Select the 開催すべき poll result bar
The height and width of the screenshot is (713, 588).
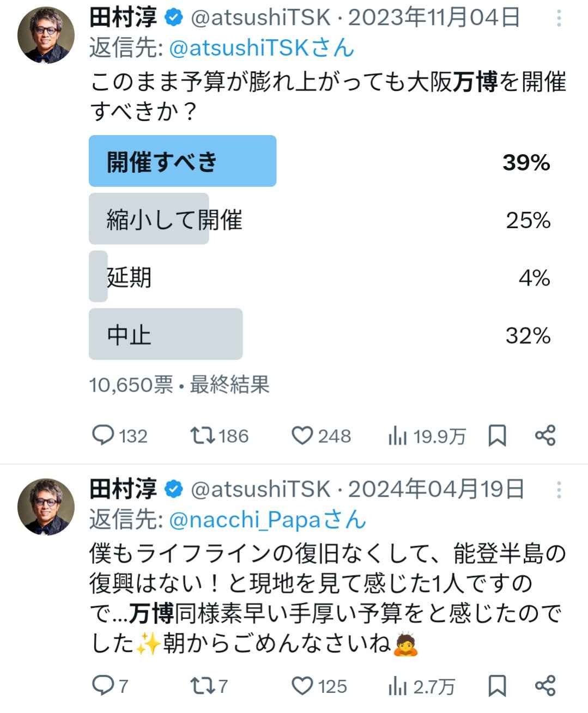coord(183,161)
